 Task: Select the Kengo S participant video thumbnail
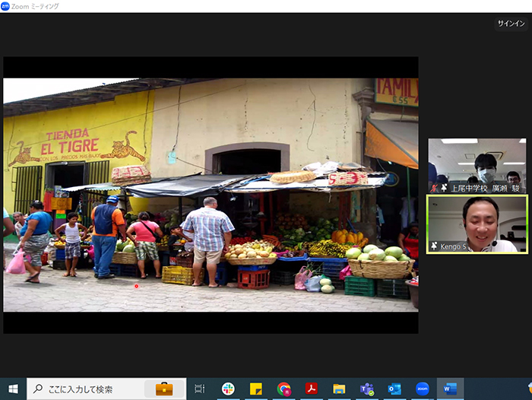pos(477,224)
